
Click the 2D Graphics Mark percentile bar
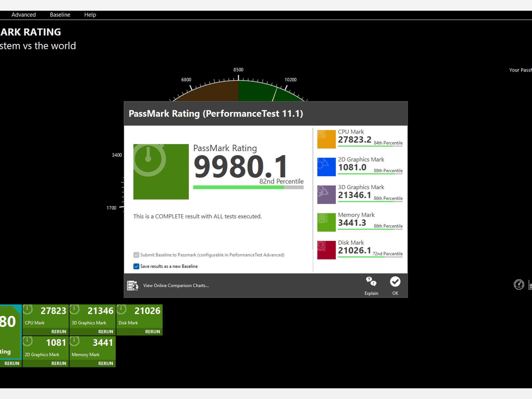(x=370, y=174)
